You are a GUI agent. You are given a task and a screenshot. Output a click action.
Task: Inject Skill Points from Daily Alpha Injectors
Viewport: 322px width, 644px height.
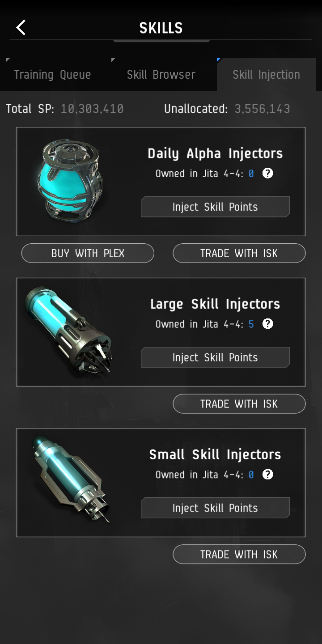[x=215, y=207]
